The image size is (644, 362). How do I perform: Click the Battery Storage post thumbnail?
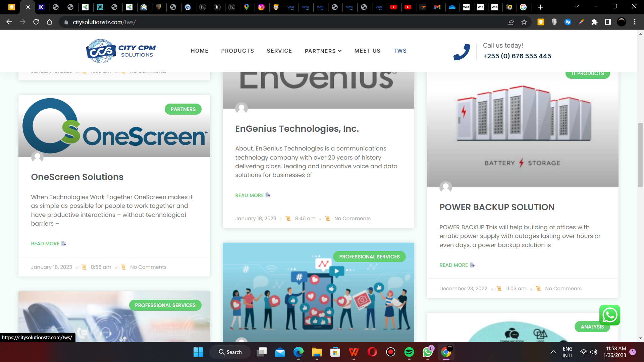[522, 131]
